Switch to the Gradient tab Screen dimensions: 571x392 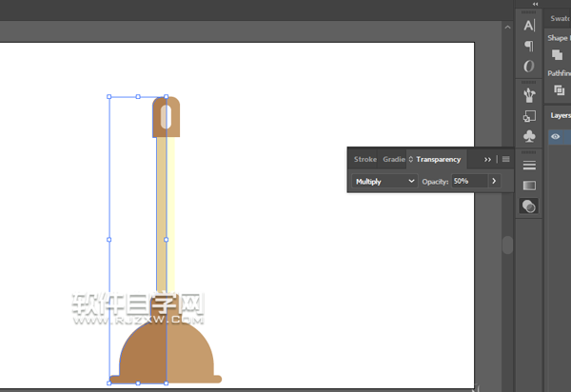coord(393,160)
